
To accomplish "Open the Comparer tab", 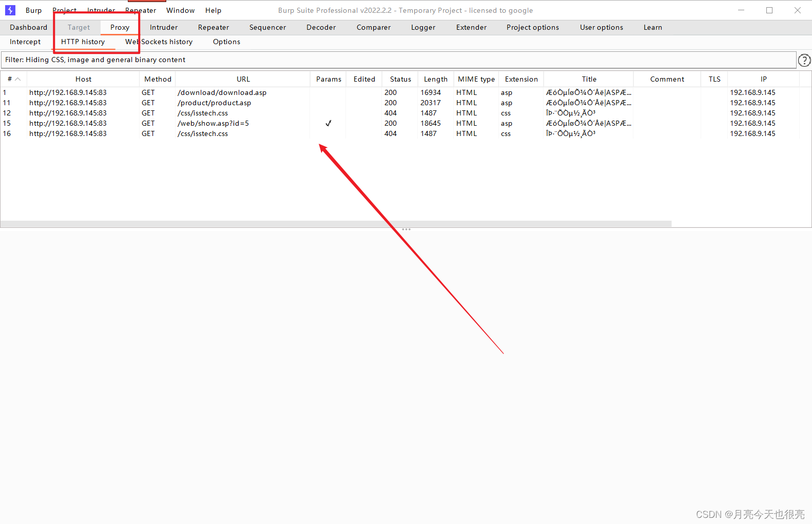I will coord(374,27).
